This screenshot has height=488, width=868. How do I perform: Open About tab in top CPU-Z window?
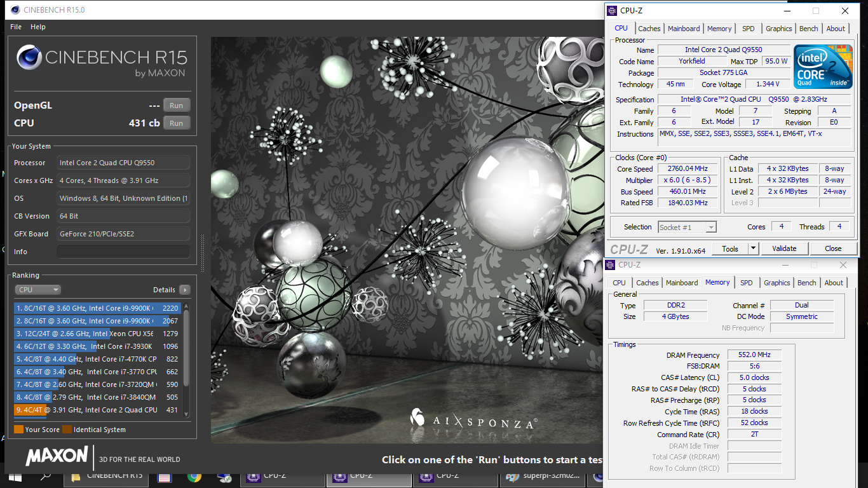pos(836,29)
